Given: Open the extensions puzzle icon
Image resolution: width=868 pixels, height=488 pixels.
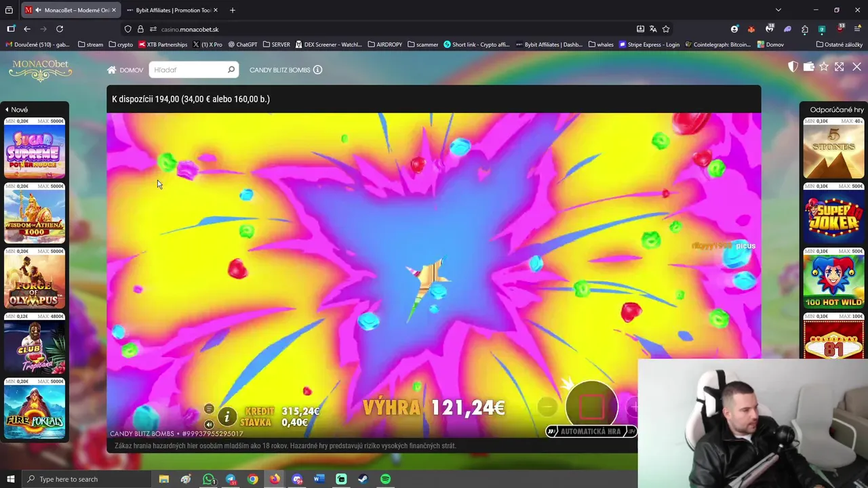Looking at the screenshot, I should (805, 29).
